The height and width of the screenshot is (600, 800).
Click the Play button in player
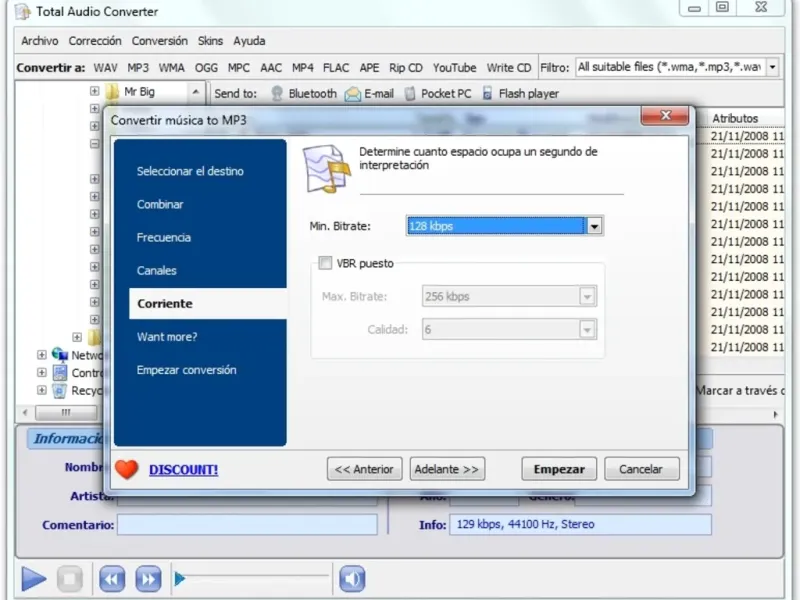coord(34,579)
